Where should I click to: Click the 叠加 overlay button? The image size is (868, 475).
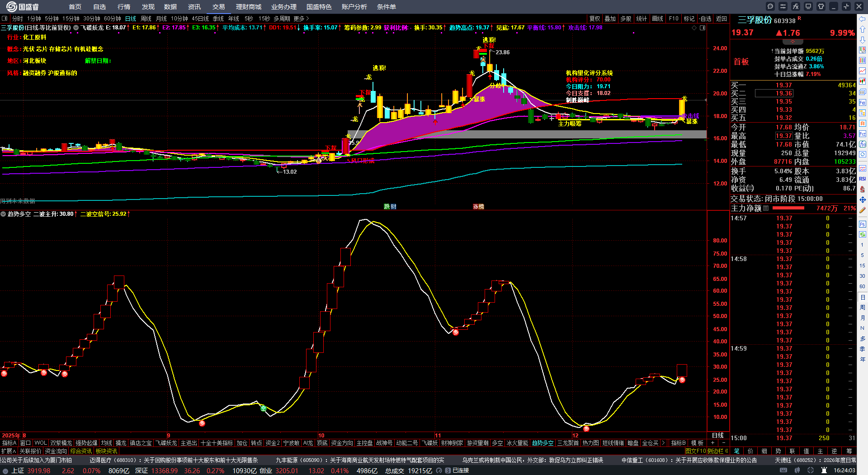(x=610, y=19)
